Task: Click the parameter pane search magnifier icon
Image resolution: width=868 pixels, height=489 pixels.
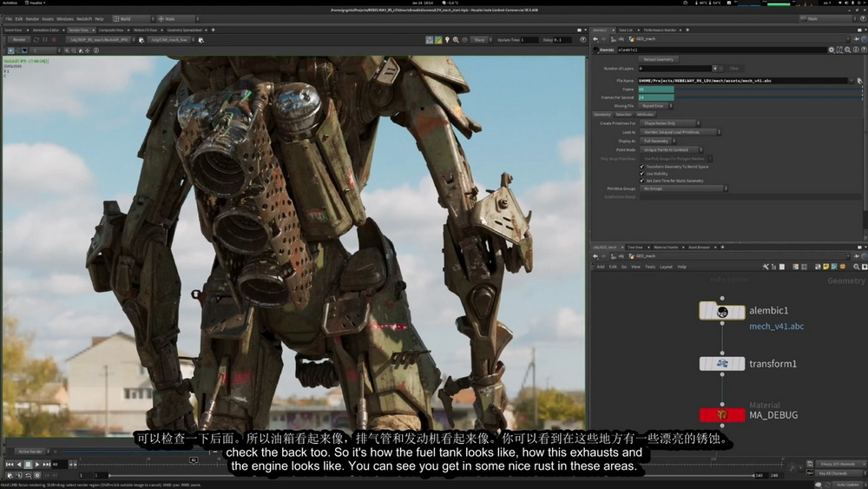Action: [847, 50]
